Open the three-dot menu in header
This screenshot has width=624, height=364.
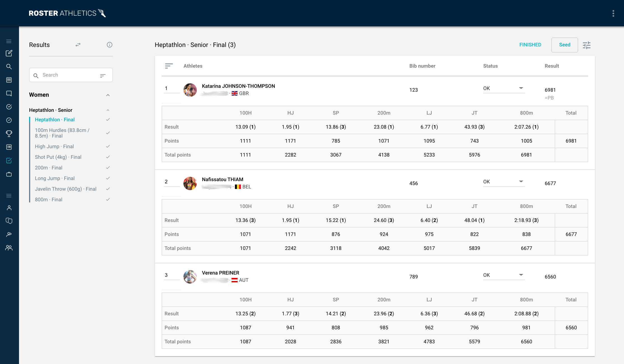[x=613, y=13]
